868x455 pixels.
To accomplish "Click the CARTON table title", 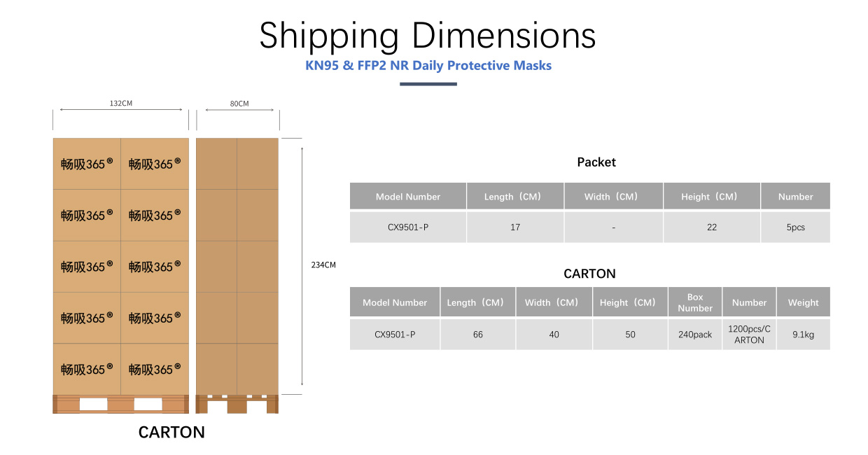I will coord(590,274).
